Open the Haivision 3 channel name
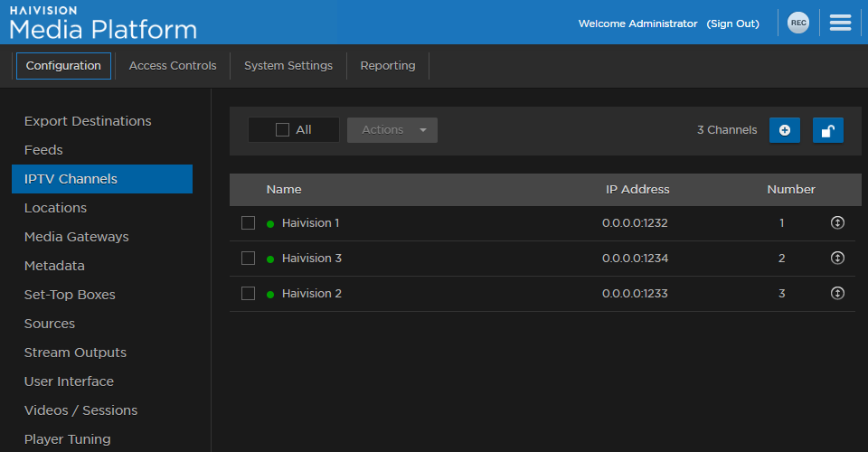This screenshot has height=452, width=868. pos(311,259)
